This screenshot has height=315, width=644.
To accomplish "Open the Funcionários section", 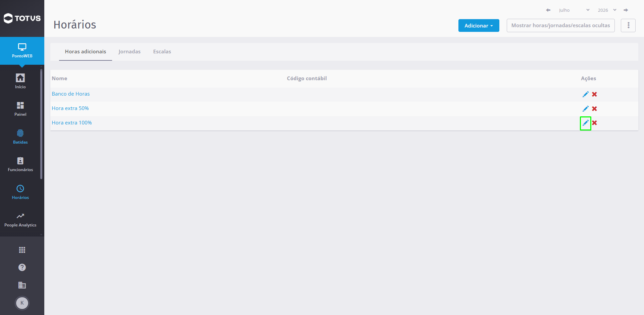I will (x=20, y=164).
